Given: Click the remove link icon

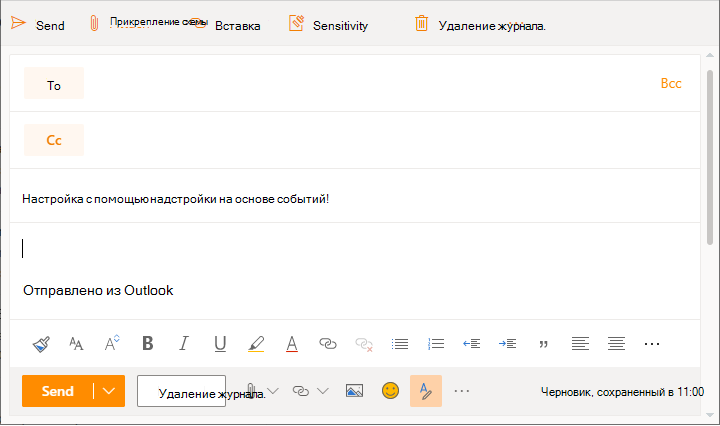Looking at the screenshot, I should [x=364, y=344].
